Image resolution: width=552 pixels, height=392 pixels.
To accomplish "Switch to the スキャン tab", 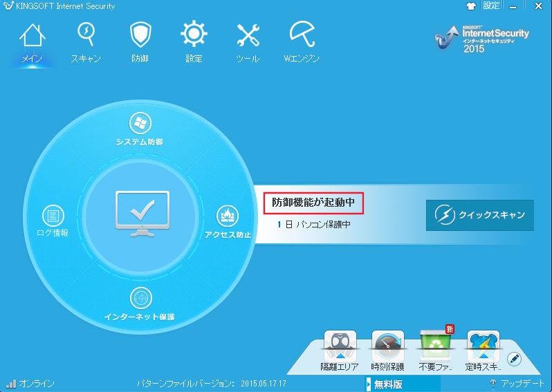I will pos(86,44).
